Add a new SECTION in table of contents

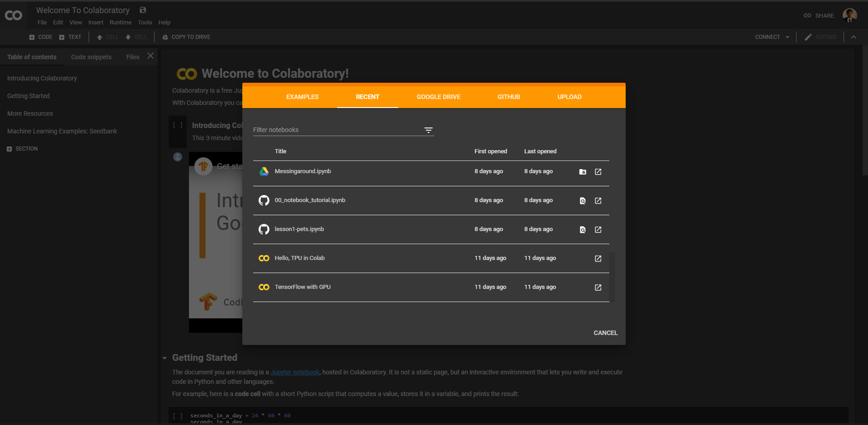[x=23, y=149]
